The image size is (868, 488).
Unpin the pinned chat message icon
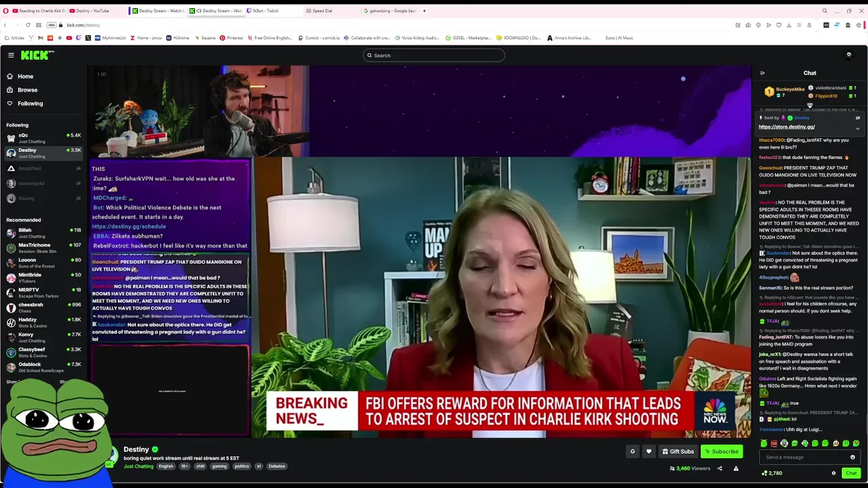point(857,118)
